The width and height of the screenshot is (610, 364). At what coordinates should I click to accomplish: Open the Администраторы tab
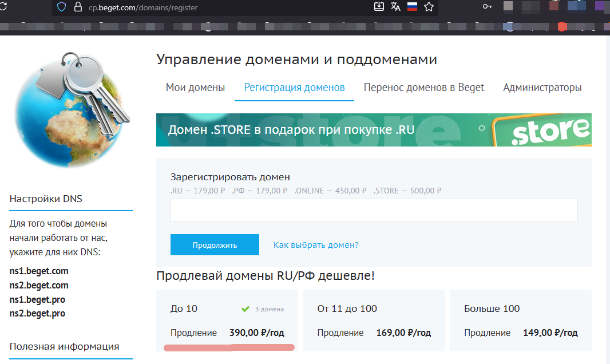click(542, 88)
